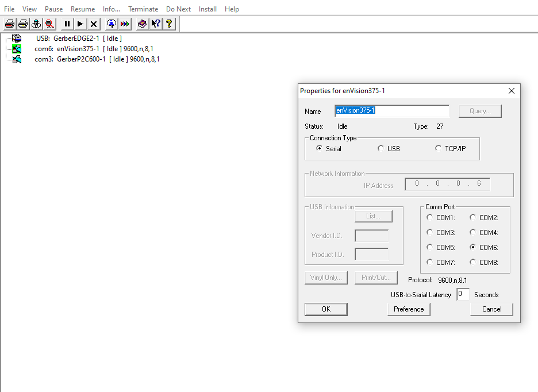Click the Vinyl Only... button

(326, 278)
